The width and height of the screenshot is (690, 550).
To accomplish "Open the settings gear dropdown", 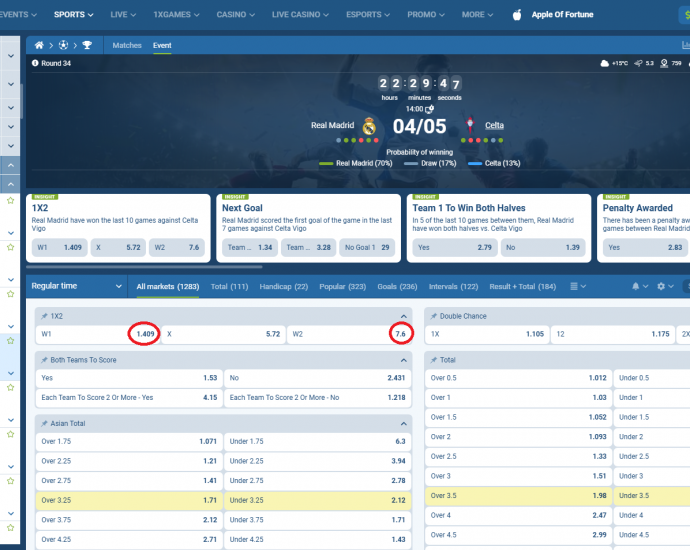I will tap(665, 286).
